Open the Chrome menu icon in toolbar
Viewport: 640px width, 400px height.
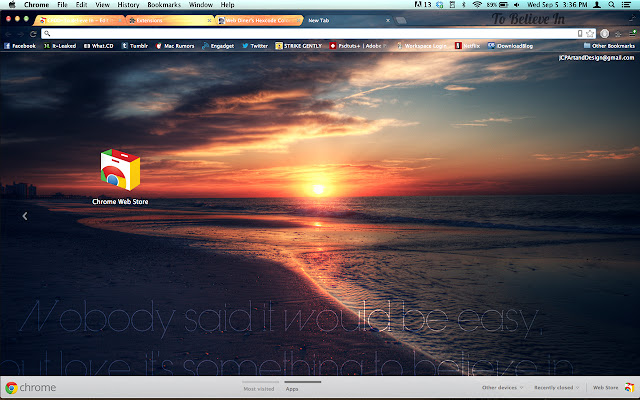pos(630,33)
